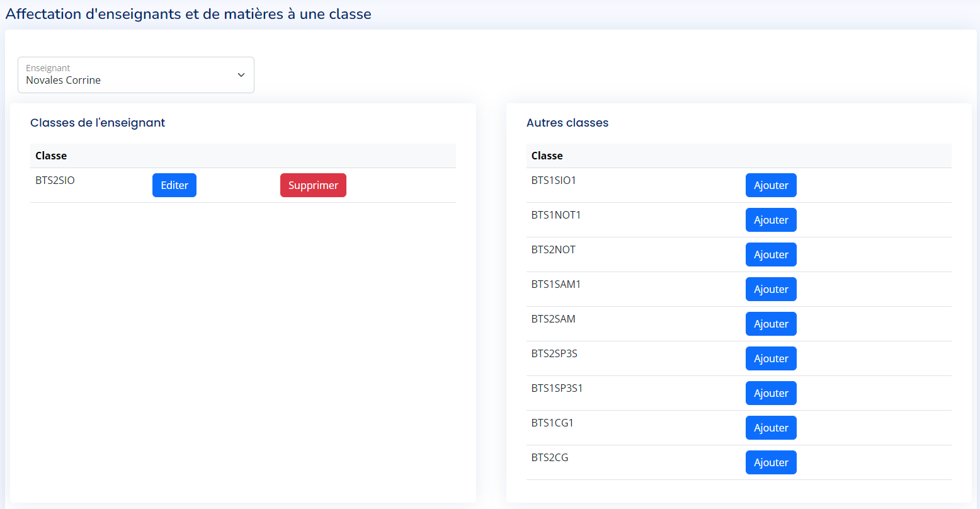Hit Ajouter on the BTS1CG1 row

click(x=771, y=428)
